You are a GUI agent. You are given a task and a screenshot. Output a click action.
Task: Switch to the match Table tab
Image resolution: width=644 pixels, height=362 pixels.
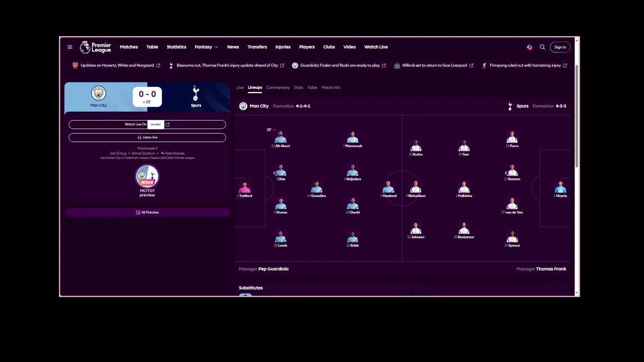312,87
